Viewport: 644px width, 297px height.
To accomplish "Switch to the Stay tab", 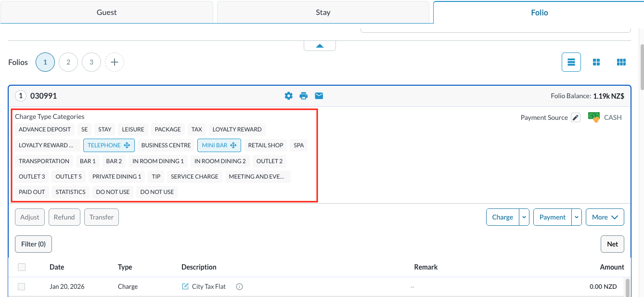I will coord(323,13).
